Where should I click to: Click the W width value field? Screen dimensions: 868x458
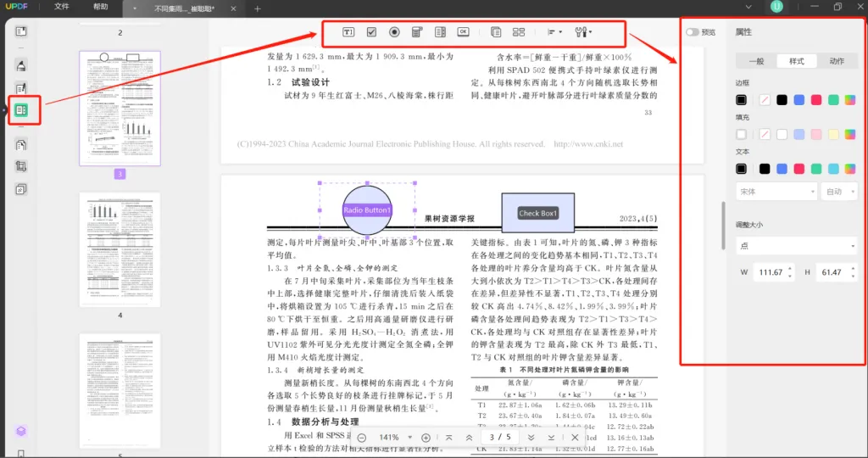click(x=771, y=272)
